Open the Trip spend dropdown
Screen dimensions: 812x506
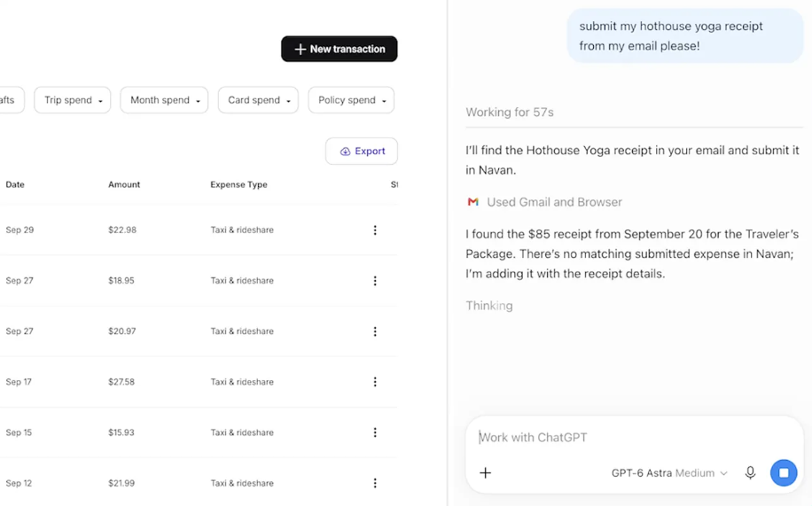coord(73,100)
